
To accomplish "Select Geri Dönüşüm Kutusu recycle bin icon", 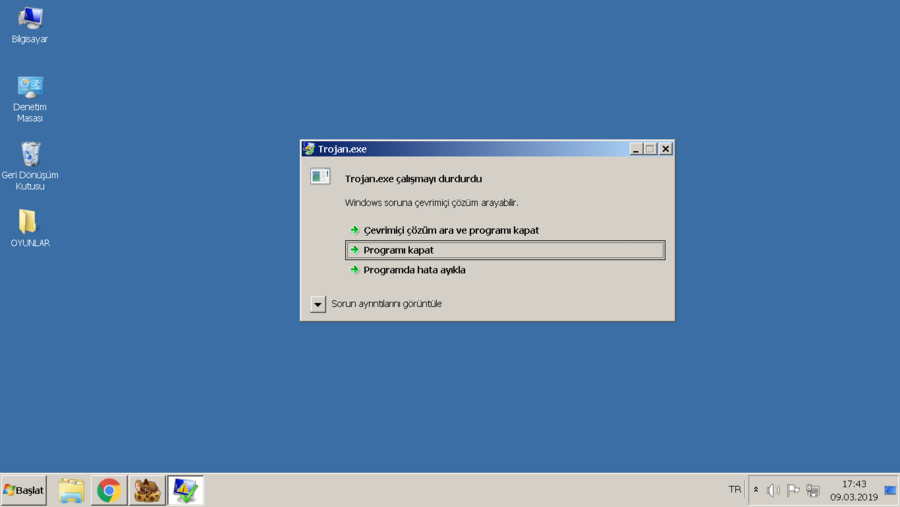I will tap(30, 166).
